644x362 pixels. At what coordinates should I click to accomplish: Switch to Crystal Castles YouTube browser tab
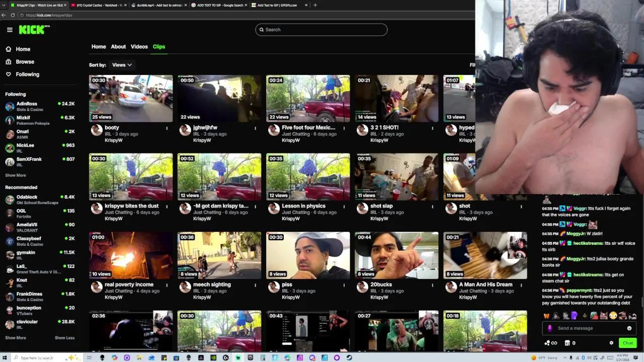pos(99,5)
